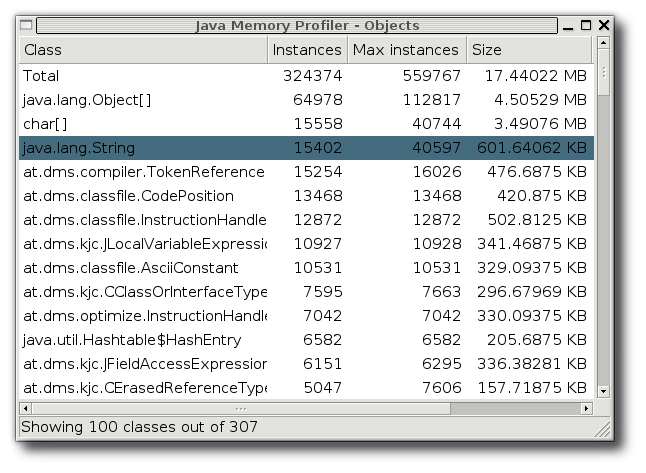Click the horizontal scrollbar left arrow
The image size is (646, 473).
click(x=26, y=409)
